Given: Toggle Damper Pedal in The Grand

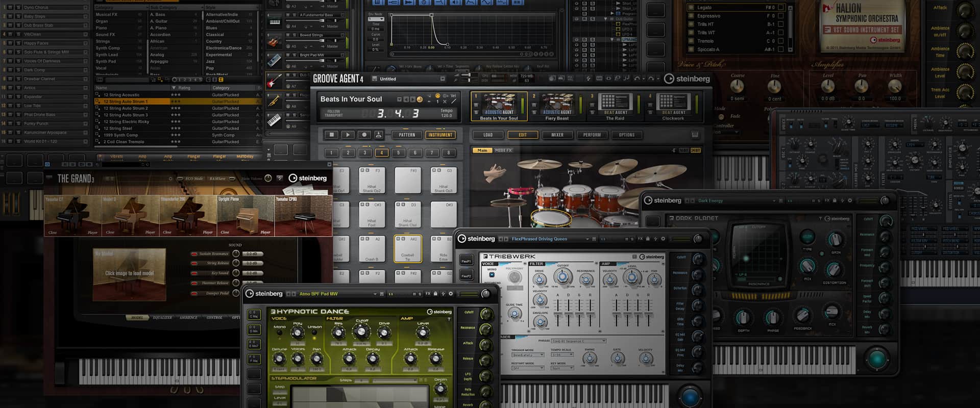Looking at the screenshot, I should [194, 293].
